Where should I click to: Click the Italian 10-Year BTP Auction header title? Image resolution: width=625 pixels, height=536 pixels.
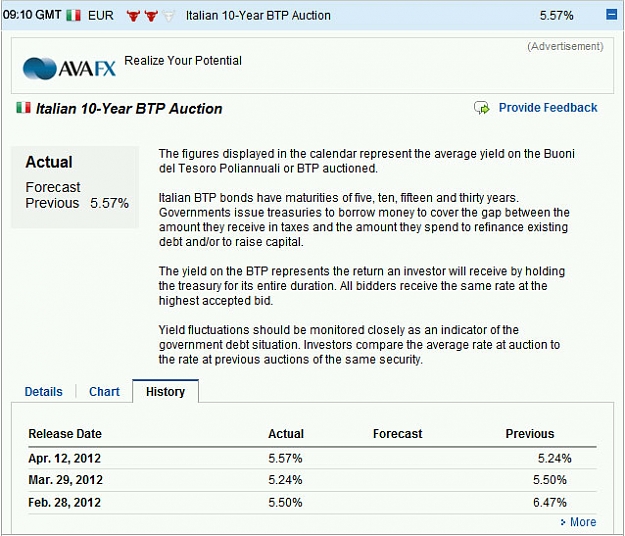[x=258, y=16]
